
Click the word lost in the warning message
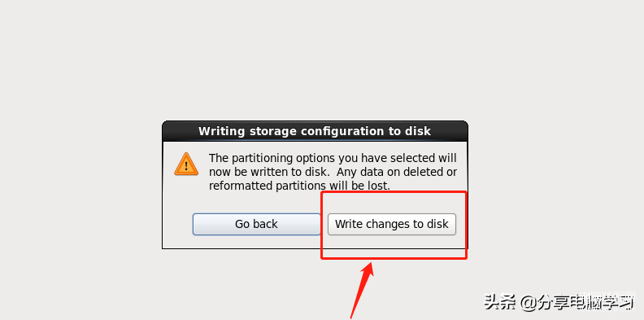379,186
